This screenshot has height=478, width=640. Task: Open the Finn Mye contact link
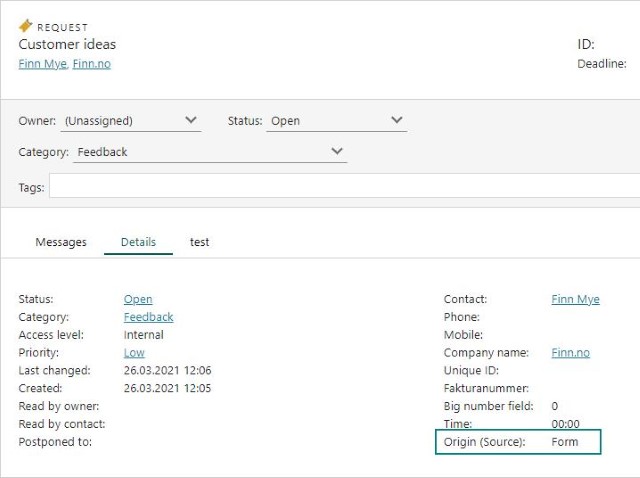coord(576,299)
